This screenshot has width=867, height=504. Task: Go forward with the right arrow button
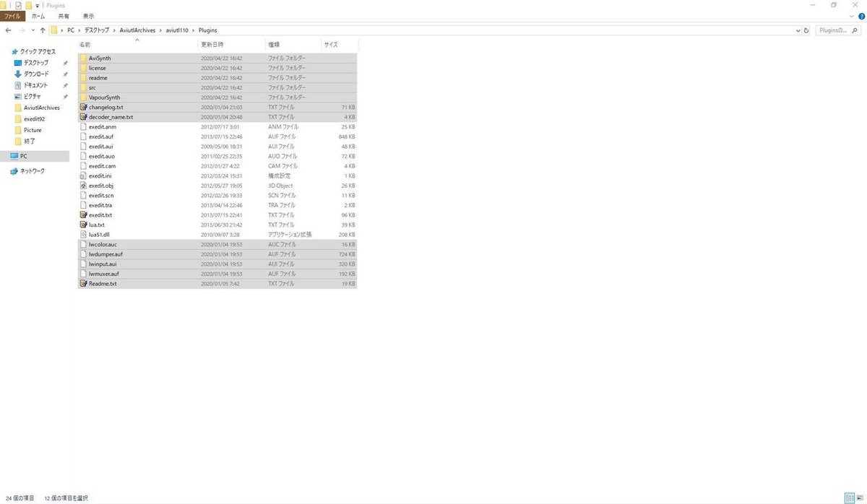click(x=21, y=30)
